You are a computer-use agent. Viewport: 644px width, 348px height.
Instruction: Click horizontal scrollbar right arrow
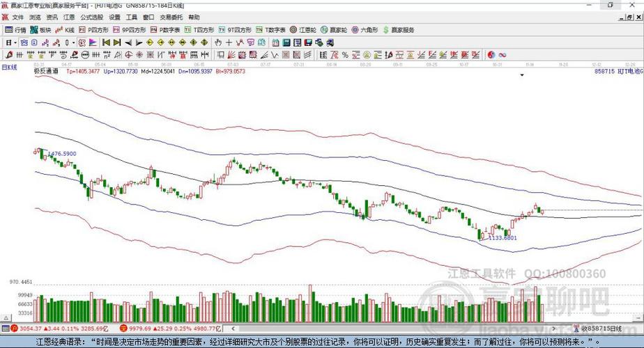tap(553, 329)
